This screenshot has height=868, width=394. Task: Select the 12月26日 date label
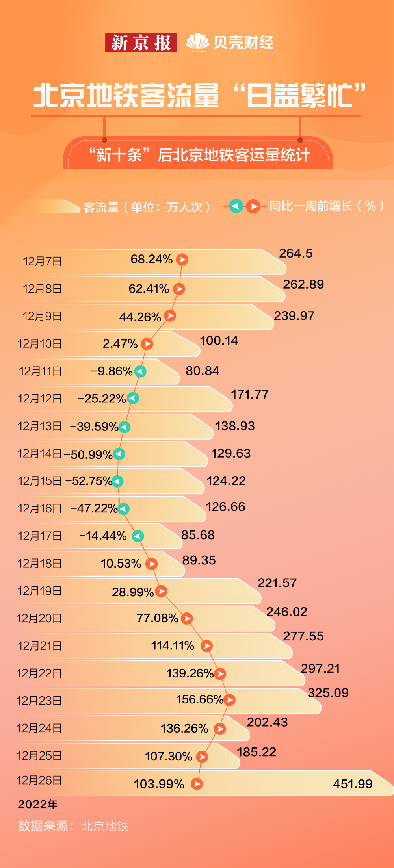pos(39,780)
